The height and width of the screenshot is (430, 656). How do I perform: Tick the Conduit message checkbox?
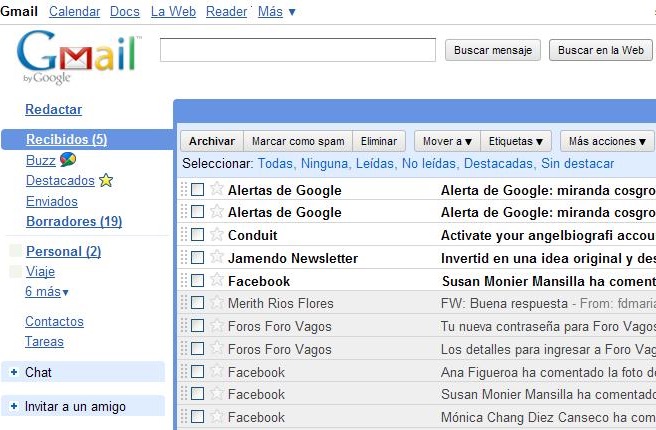pyautogui.click(x=197, y=235)
